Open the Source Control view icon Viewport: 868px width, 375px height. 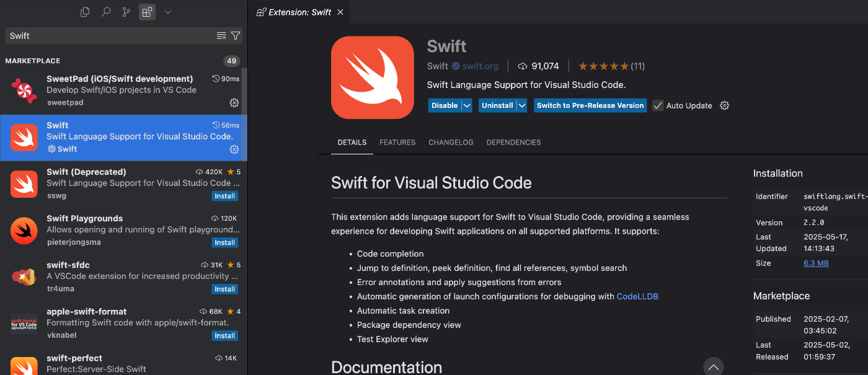pyautogui.click(x=126, y=12)
